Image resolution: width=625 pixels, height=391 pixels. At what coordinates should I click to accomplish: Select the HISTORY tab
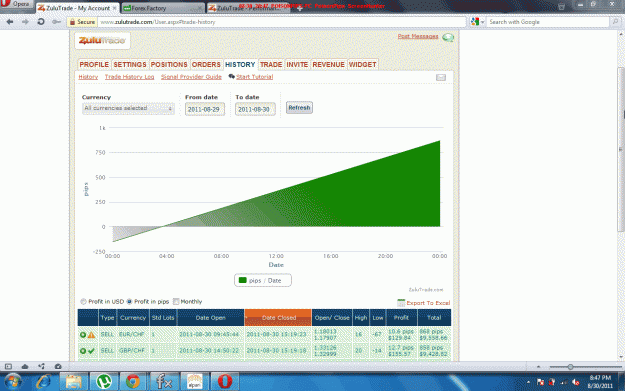tap(240, 65)
